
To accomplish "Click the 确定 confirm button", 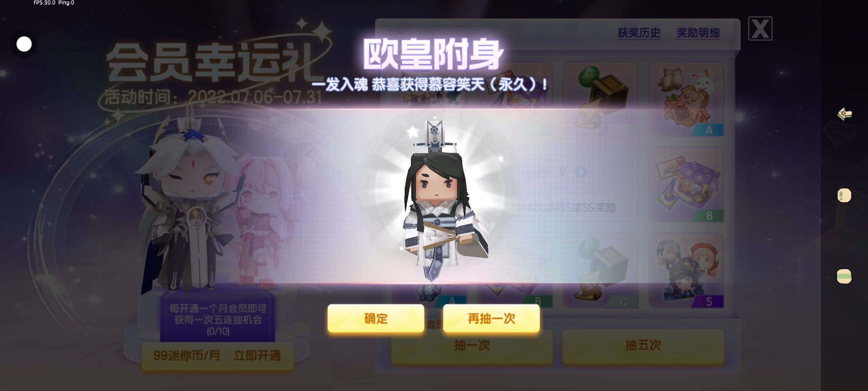I will [376, 318].
